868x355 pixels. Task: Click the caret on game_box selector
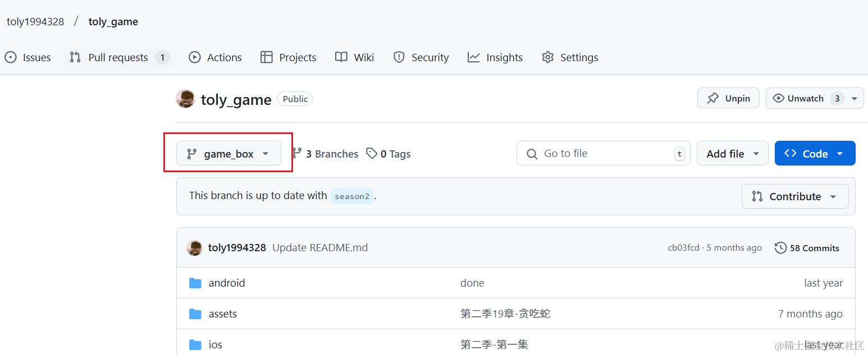pos(266,154)
